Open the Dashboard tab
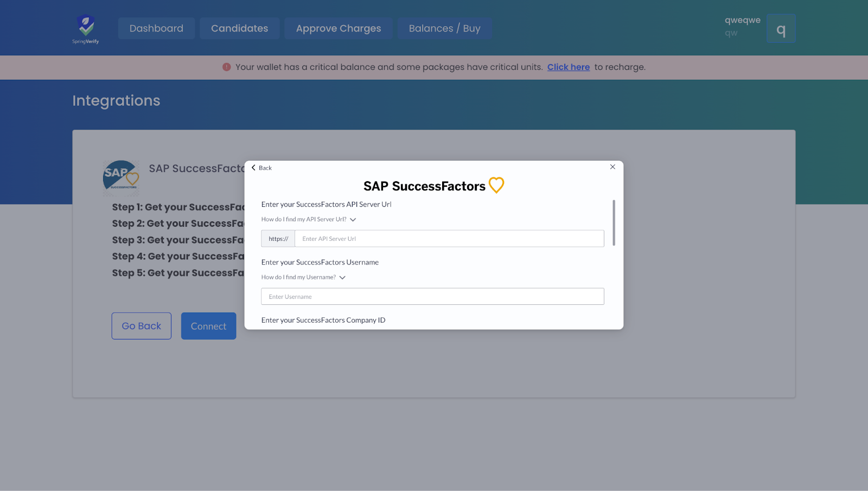 point(156,28)
